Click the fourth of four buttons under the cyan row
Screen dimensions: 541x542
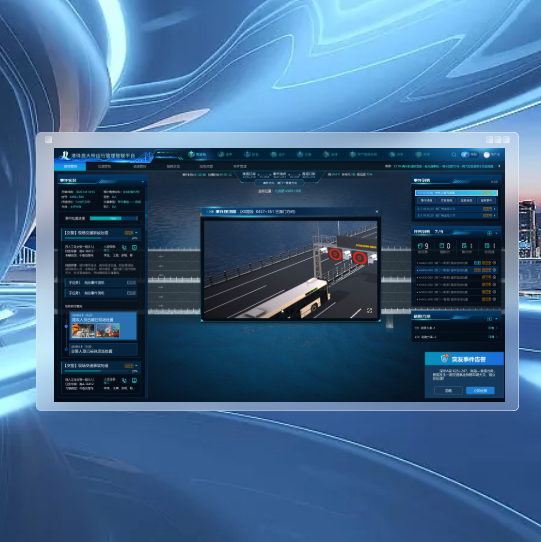(x=486, y=200)
